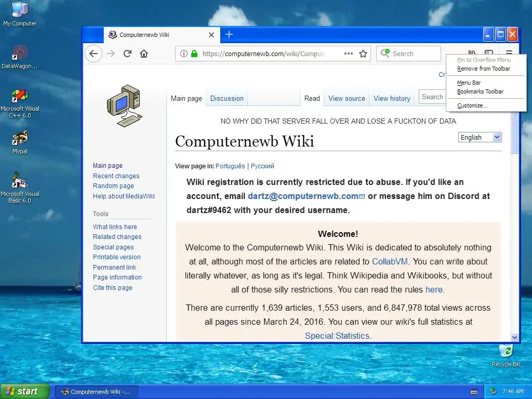Select the Mypal desktop shortcut
The width and height of the screenshot is (532, 399).
click(20, 142)
